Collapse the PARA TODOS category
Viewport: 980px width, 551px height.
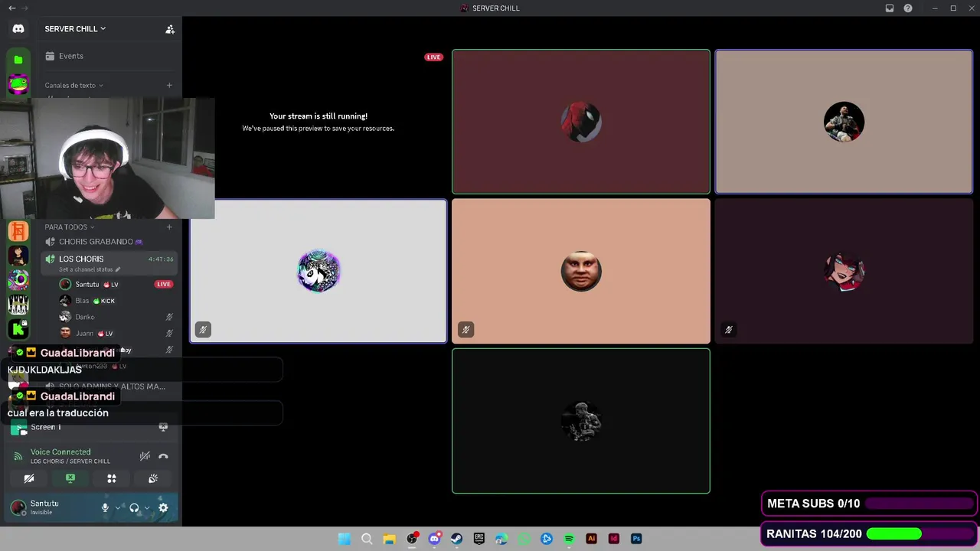point(69,227)
